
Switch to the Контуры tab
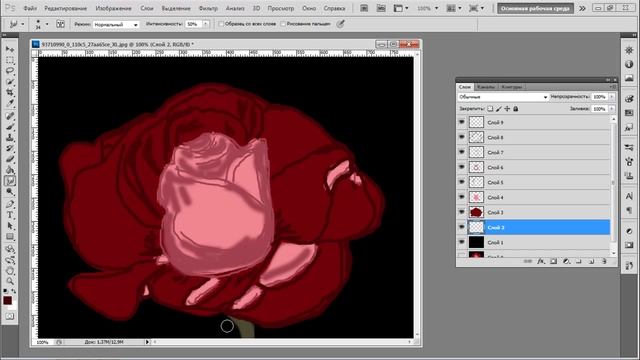[511, 87]
